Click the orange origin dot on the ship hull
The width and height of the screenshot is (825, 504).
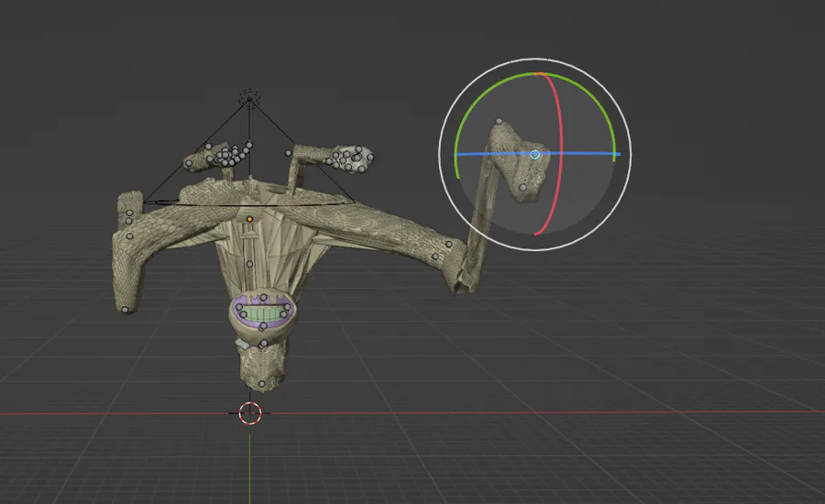[x=249, y=219]
